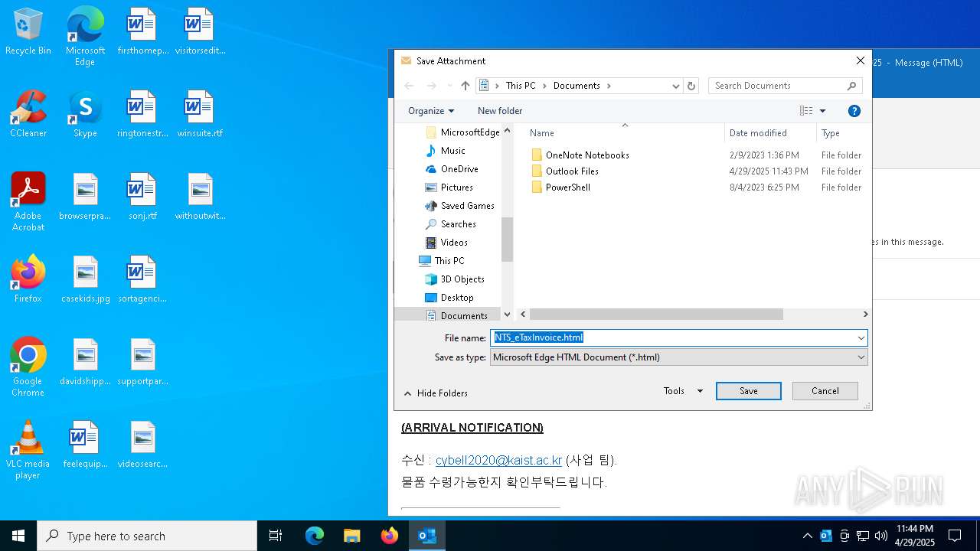Open the Organize dropdown menu
The height and width of the screenshot is (551, 980).
click(x=431, y=111)
